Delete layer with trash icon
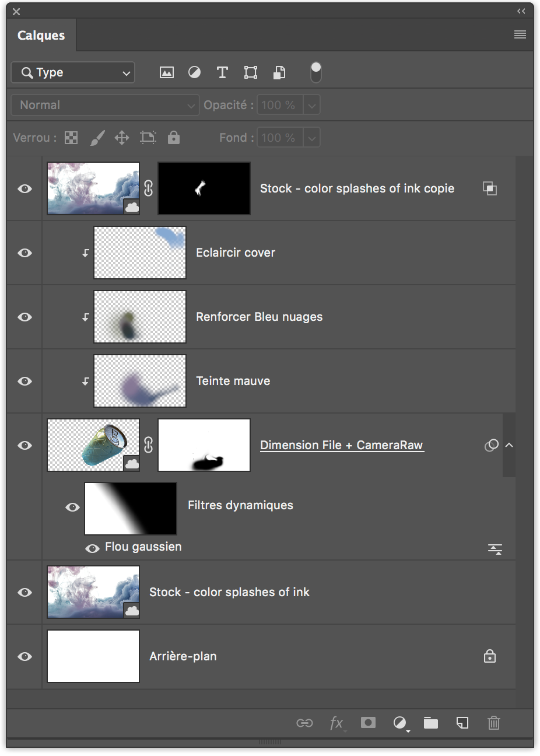This screenshot has height=756, width=540. [x=494, y=723]
